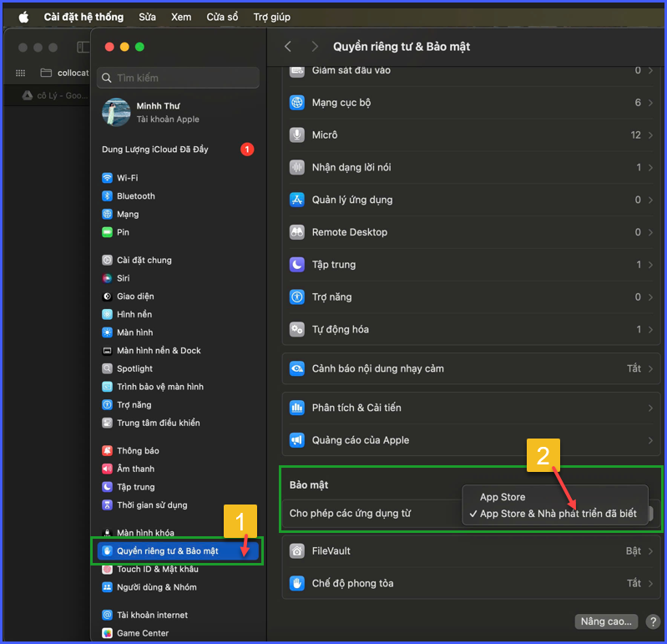Viewport: 667px width, 644px height.
Task: Click the Nâng cao... button
Action: (607, 621)
